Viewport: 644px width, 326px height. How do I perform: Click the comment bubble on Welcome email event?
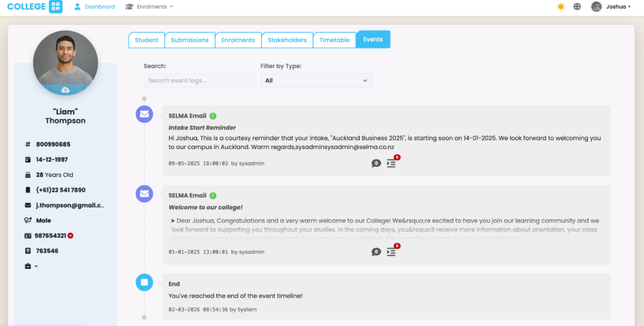point(376,252)
